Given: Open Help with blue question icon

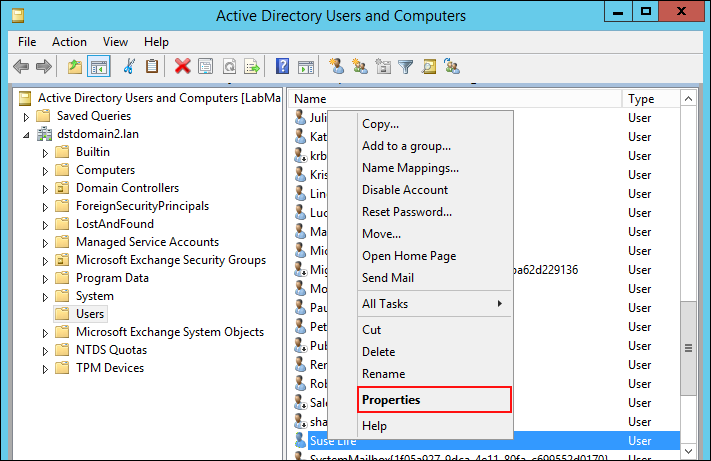Looking at the screenshot, I should click(x=282, y=67).
